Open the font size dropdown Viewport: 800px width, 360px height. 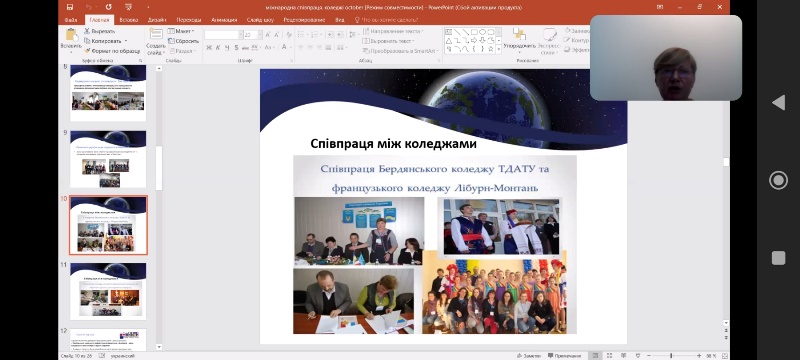click(x=260, y=35)
